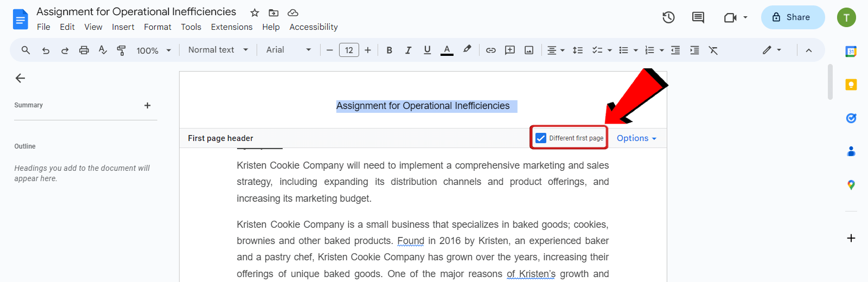This screenshot has width=868, height=282.
Task: Click the font size field
Action: coord(349,50)
